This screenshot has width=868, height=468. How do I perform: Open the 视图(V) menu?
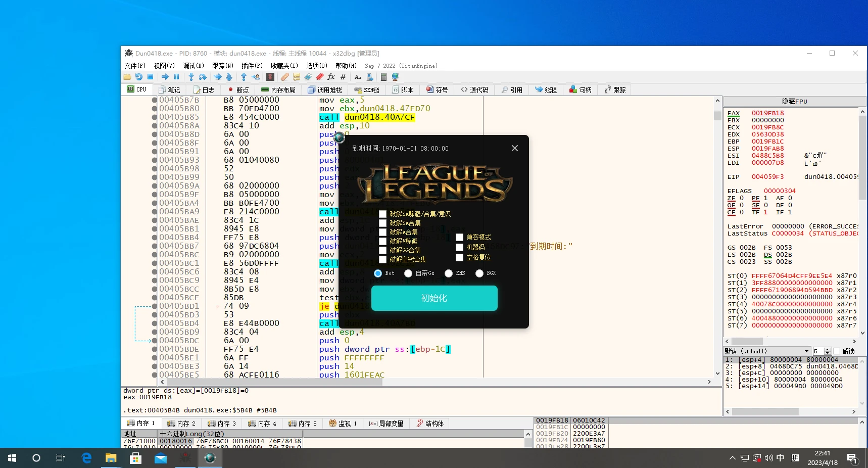(164, 66)
